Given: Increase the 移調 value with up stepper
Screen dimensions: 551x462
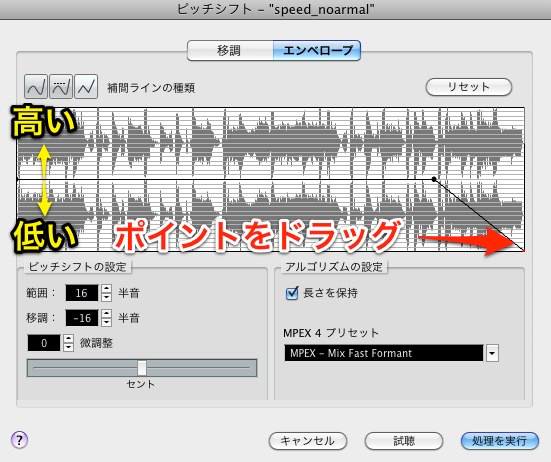Looking at the screenshot, I should [106, 314].
